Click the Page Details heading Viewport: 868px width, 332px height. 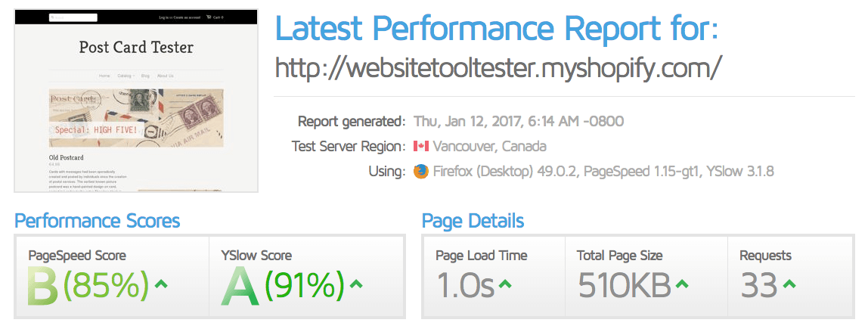473,221
